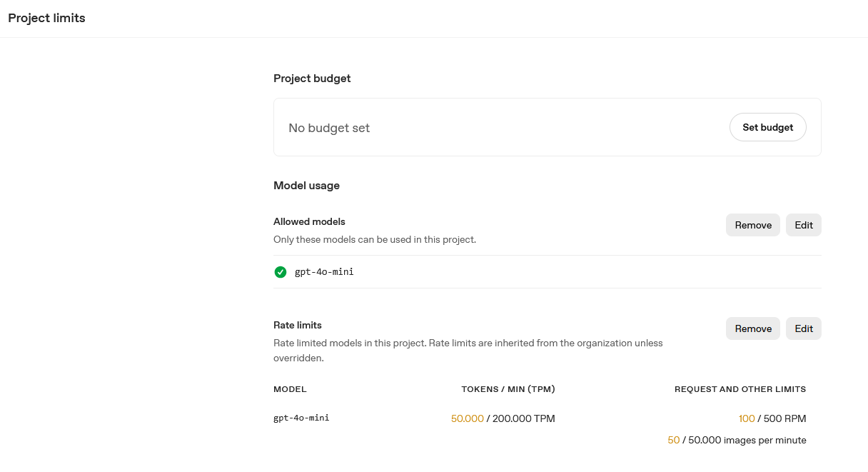Click the Rate limits section label
The height and width of the screenshot is (472, 868).
298,325
